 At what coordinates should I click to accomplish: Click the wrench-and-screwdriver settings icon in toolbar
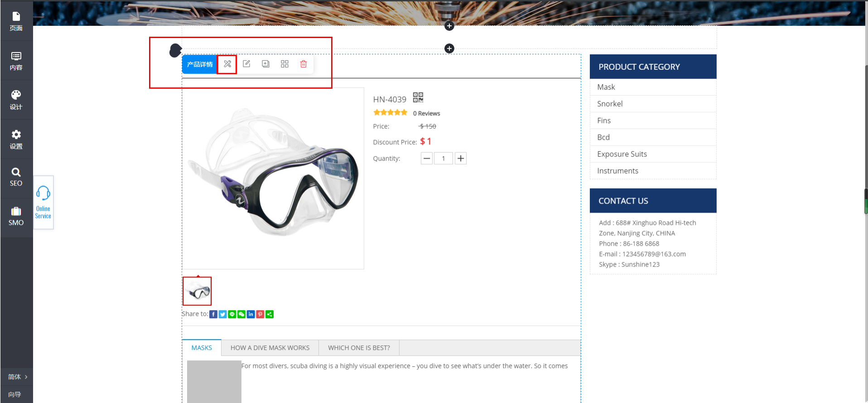click(x=227, y=64)
